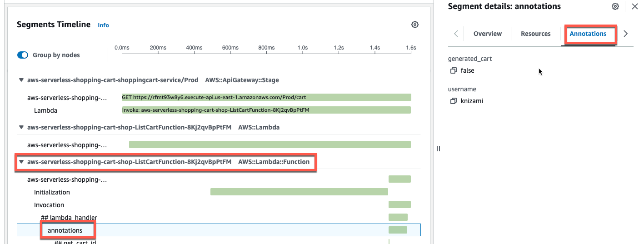Screen dimensions: 644x244
Task: Collapse the AWS::ApiGateway::Stage node group
Action: pyautogui.click(x=21, y=80)
